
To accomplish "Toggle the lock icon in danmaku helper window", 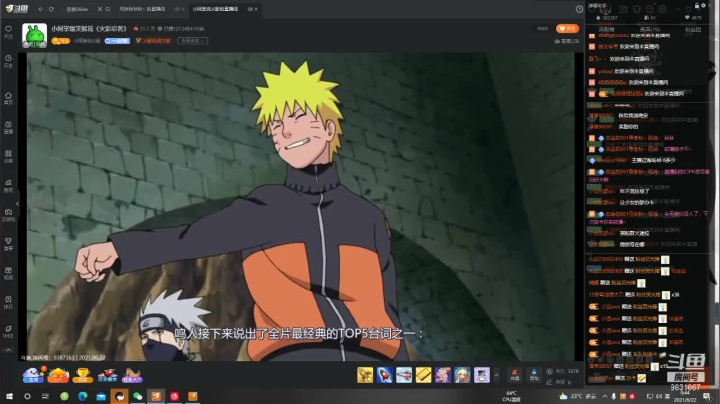I will tap(697, 6).
